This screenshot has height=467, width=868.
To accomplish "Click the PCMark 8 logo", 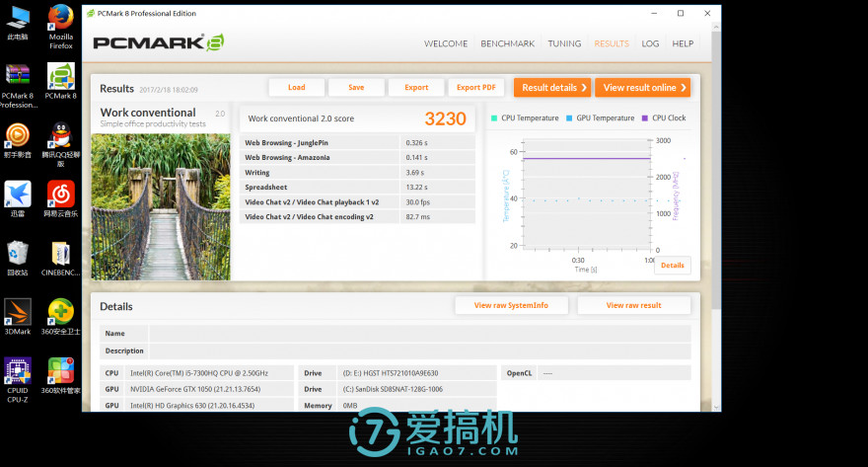I will pos(159,42).
